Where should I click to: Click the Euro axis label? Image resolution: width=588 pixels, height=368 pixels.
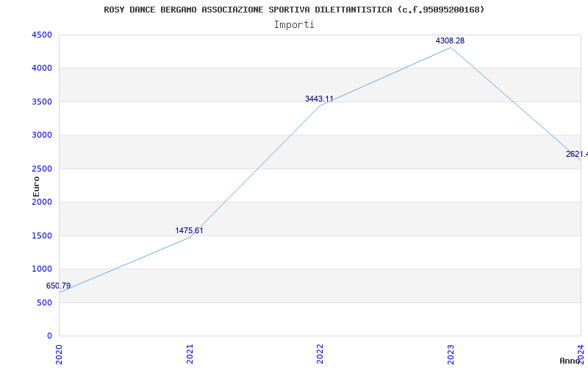(36, 187)
